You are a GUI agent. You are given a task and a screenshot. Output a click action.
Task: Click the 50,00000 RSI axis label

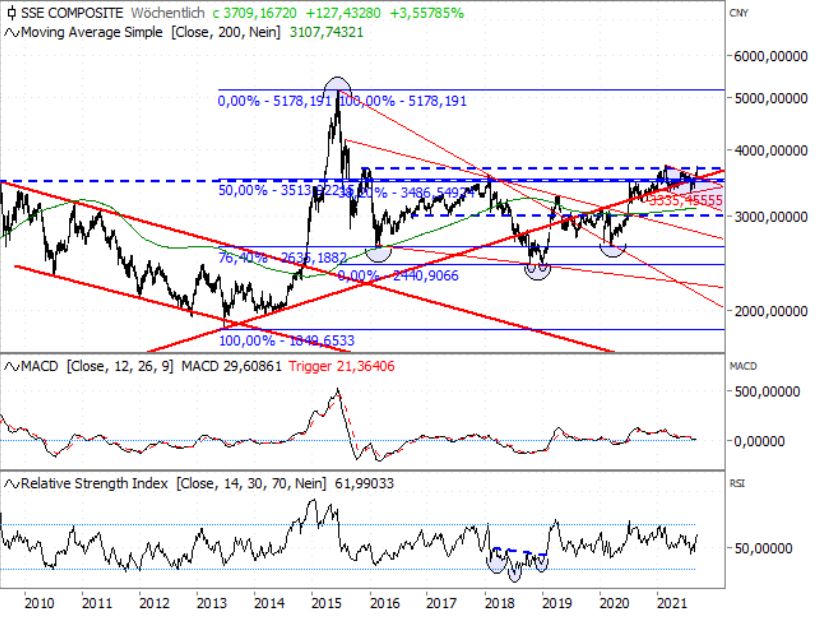[x=763, y=549]
